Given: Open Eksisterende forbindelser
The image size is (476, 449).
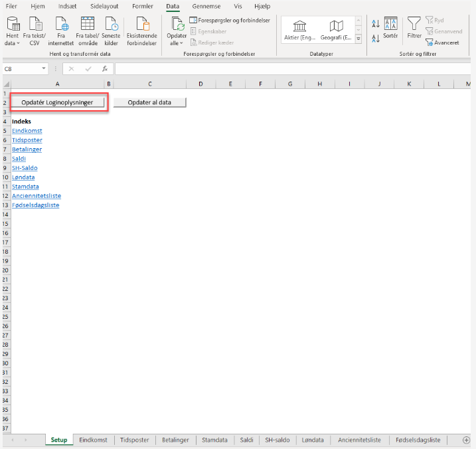Looking at the screenshot, I should pyautogui.click(x=142, y=31).
